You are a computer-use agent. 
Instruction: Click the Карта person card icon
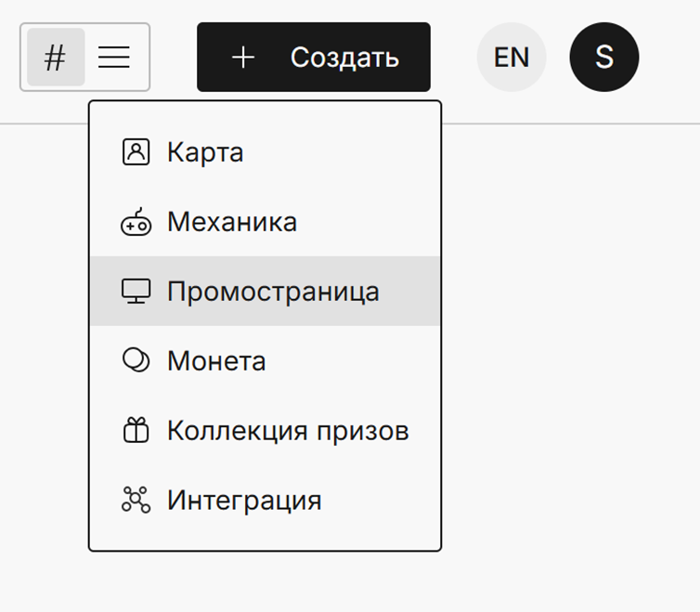136,151
